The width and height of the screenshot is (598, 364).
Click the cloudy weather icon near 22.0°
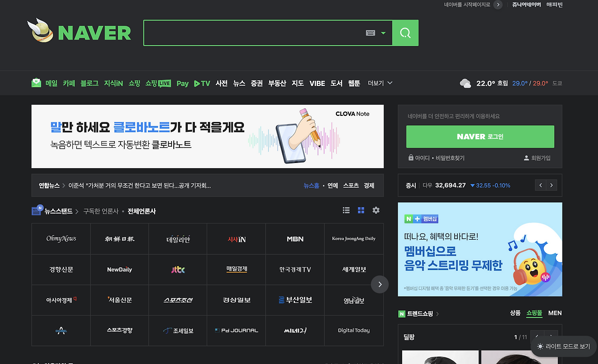(465, 83)
